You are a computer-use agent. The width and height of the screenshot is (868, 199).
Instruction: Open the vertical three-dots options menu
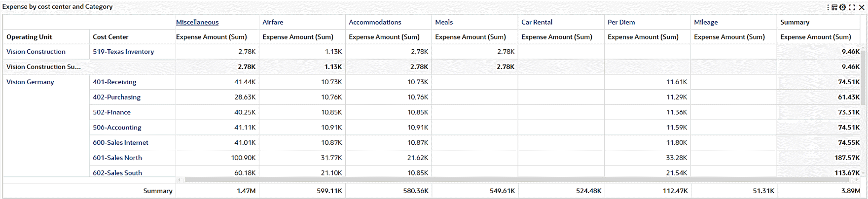pyautogui.click(x=828, y=7)
